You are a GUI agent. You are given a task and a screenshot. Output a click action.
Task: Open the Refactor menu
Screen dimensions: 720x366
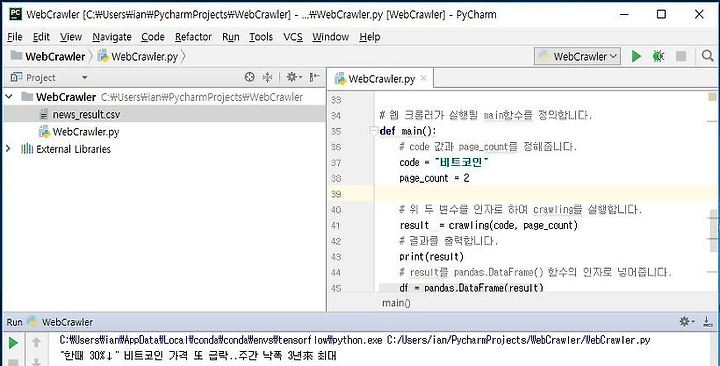pyautogui.click(x=193, y=37)
